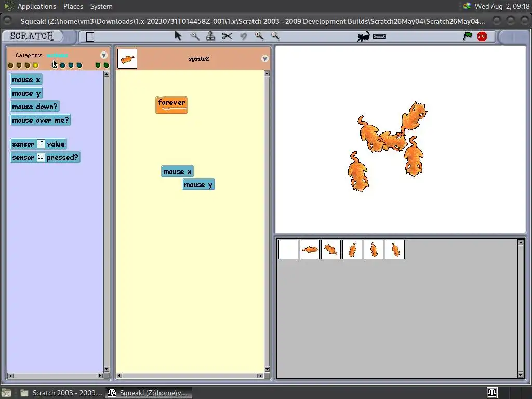Image resolution: width=532 pixels, height=399 pixels.
Task: Click the red STOP sign
Action: coord(482,36)
